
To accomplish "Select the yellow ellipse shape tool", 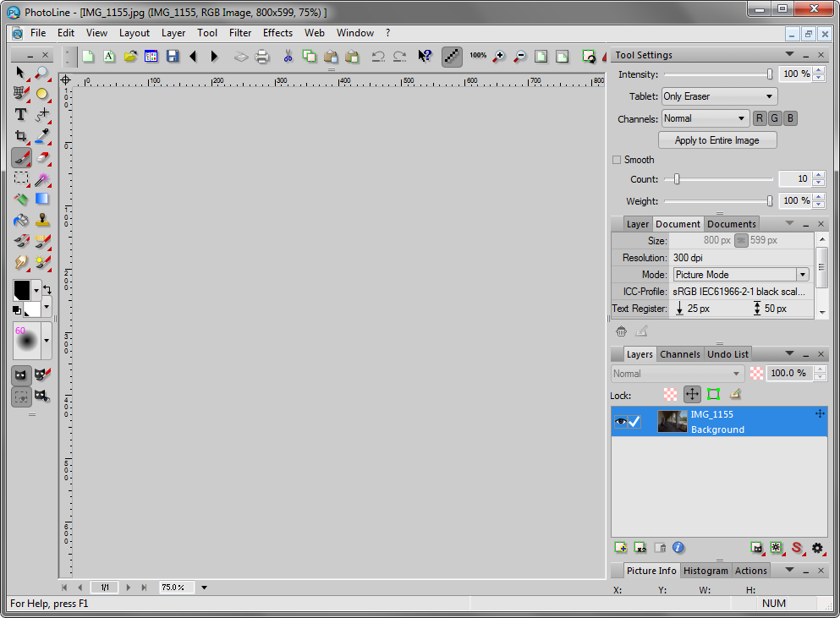I will coord(41,94).
